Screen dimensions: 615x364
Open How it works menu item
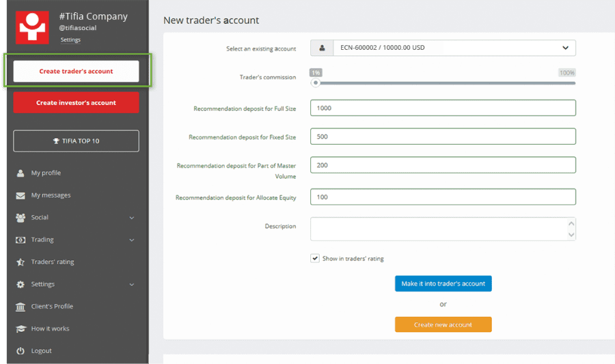50,328
